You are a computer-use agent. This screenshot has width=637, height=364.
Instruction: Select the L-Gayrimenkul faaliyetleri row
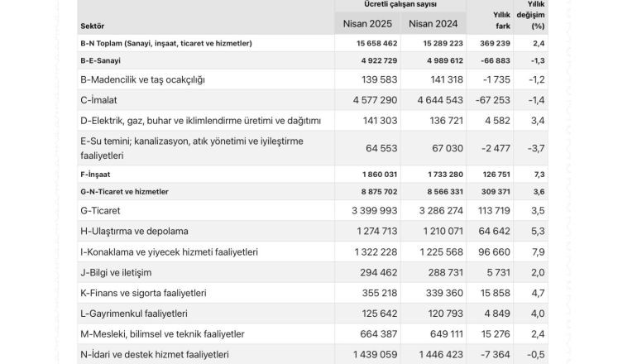tap(313, 314)
